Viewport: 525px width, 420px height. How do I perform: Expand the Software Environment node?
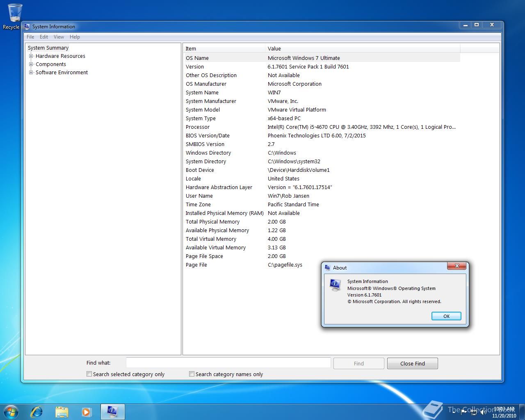coord(31,73)
